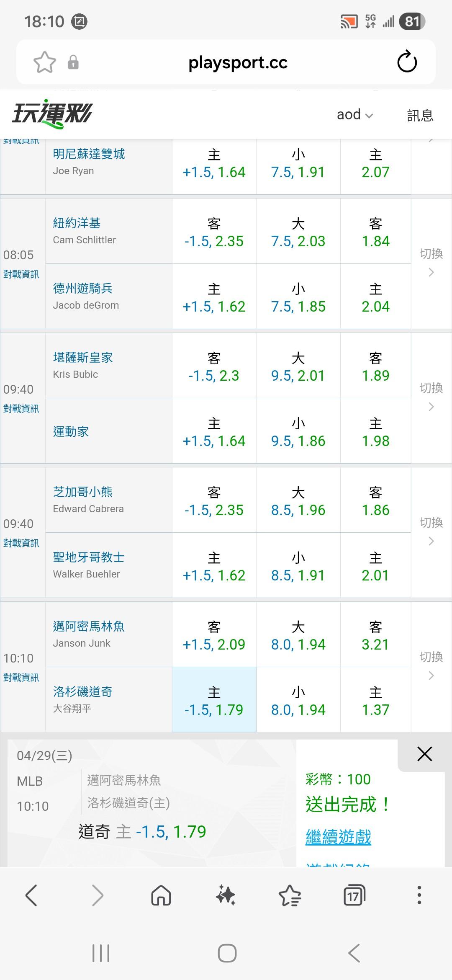The image size is (452, 980).
Task: Open 對戰資訊 for the 08:05 game
Action: (21, 274)
